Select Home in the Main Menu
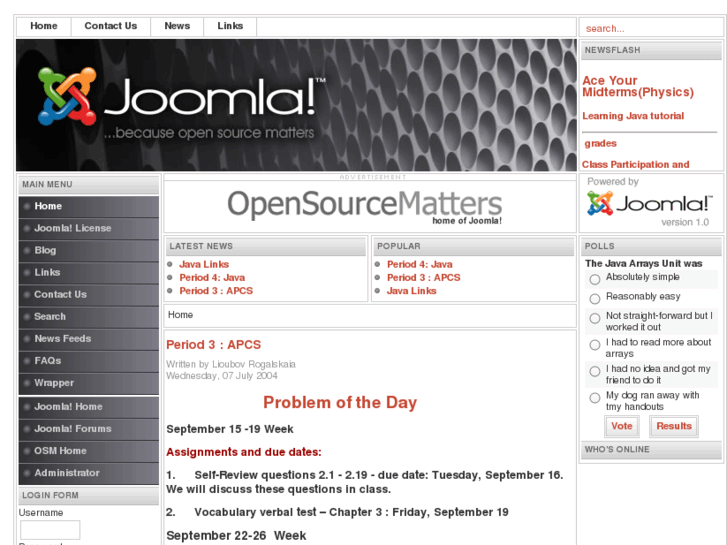This screenshot has width=727, height=545. point(89,206)
